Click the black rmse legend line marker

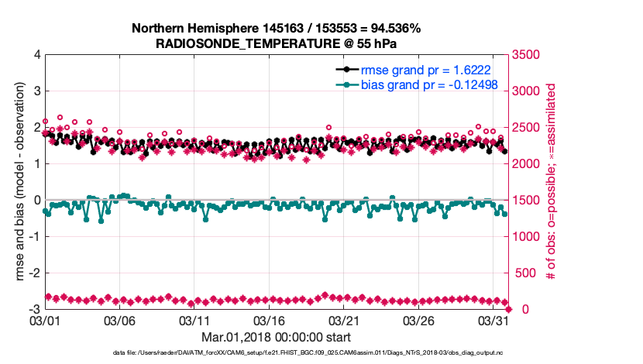(347, 70)
